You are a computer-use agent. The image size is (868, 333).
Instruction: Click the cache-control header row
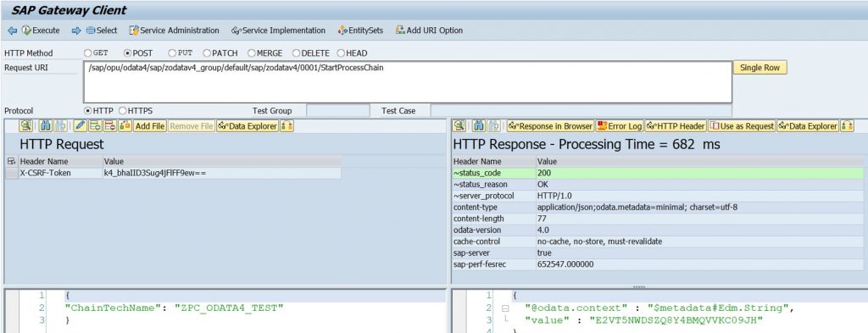coord(658,241)
